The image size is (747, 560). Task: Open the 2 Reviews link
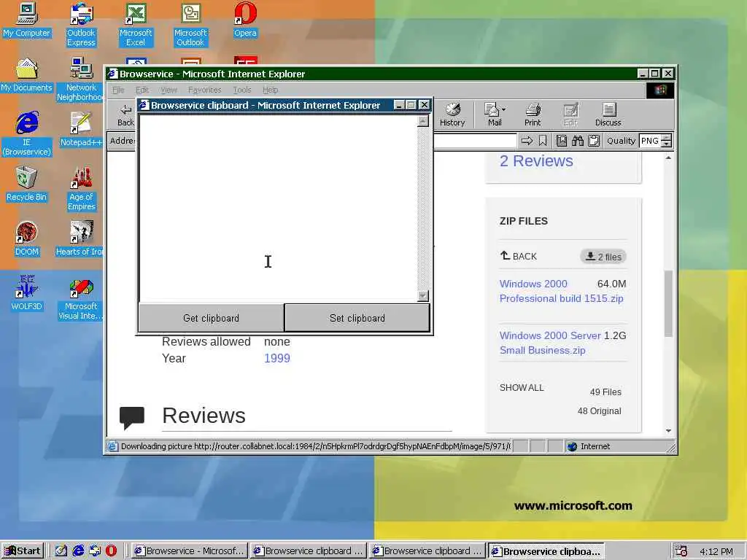point(536,161)
